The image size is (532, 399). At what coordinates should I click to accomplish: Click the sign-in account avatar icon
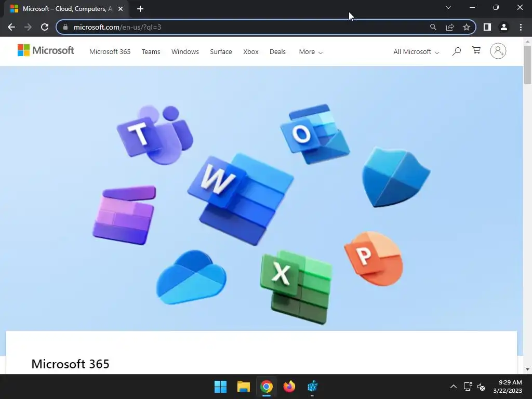point(498,51)
